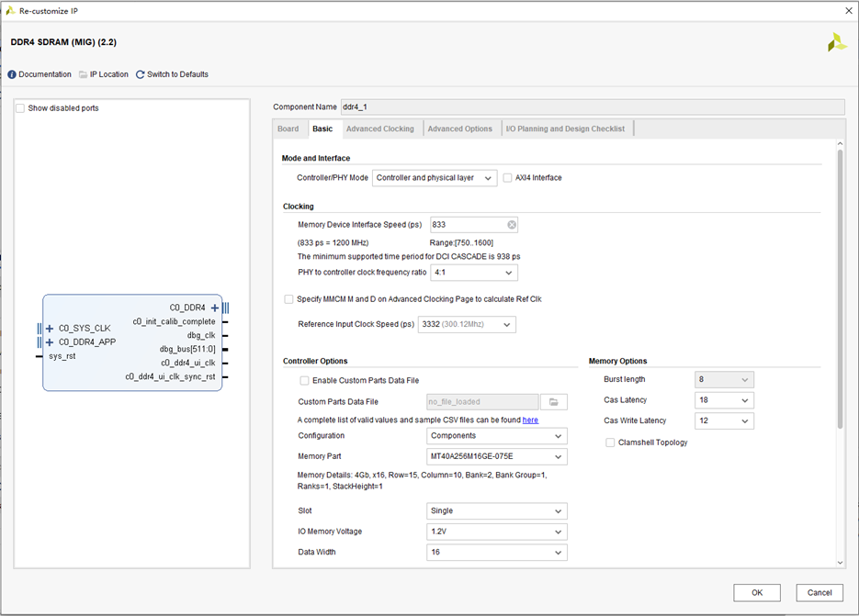This screenshot has height=616, width=859.
Task: Click the scrollbar up arrow
Action: point(841,143)
